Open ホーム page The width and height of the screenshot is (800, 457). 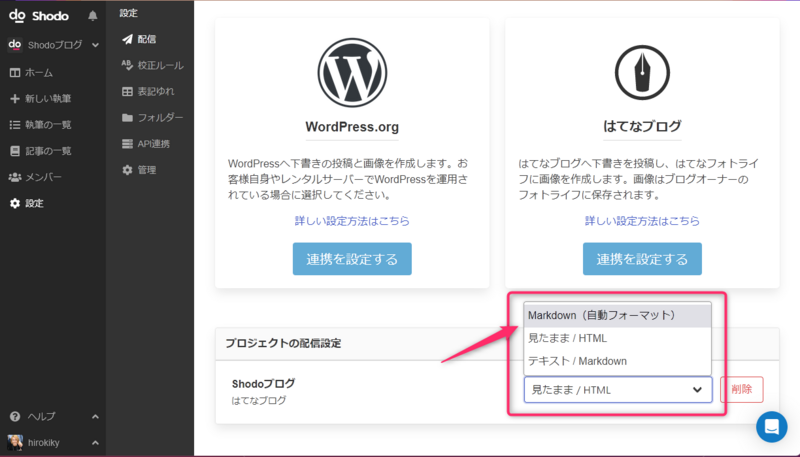[39, 72]
